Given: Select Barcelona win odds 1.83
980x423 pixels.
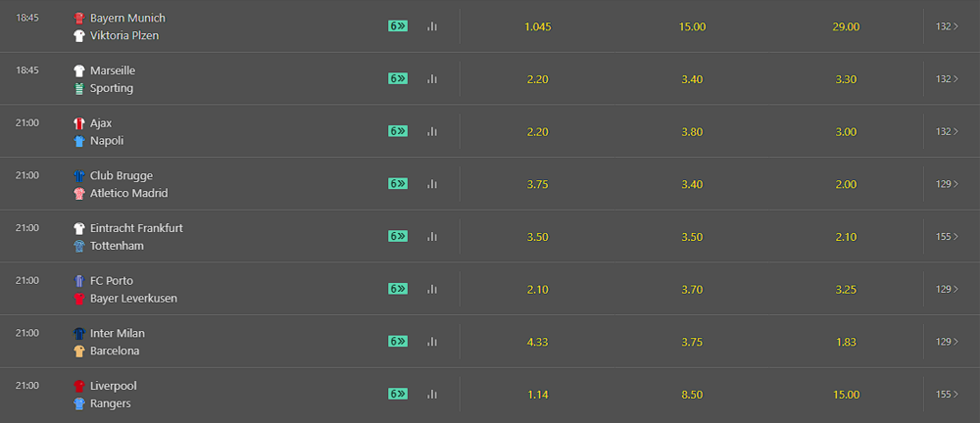Looking at the screenshot, I should [846, 343].
